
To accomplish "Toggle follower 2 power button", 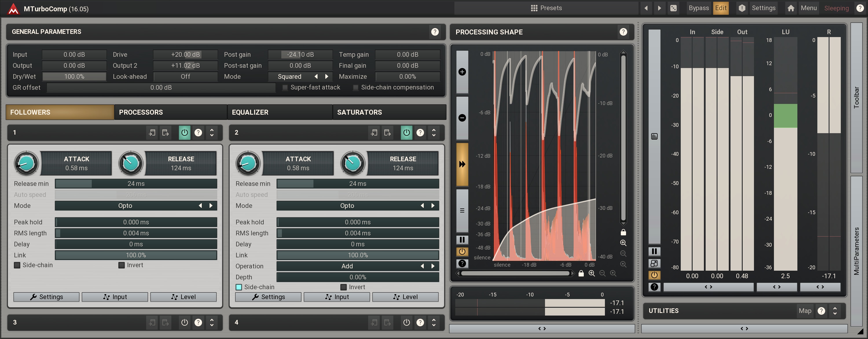I will click(x=406, y=132).
